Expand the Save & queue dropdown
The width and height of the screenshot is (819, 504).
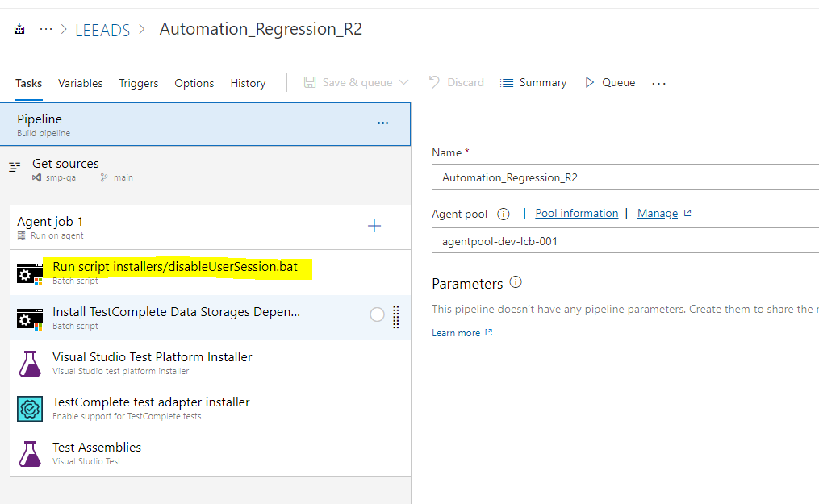(x=404, y=83)
